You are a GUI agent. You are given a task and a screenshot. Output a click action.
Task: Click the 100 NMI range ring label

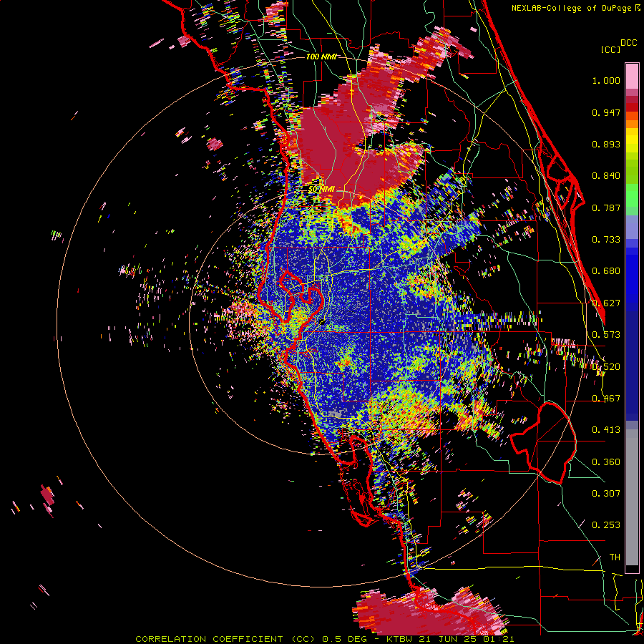tap(321, 57)
